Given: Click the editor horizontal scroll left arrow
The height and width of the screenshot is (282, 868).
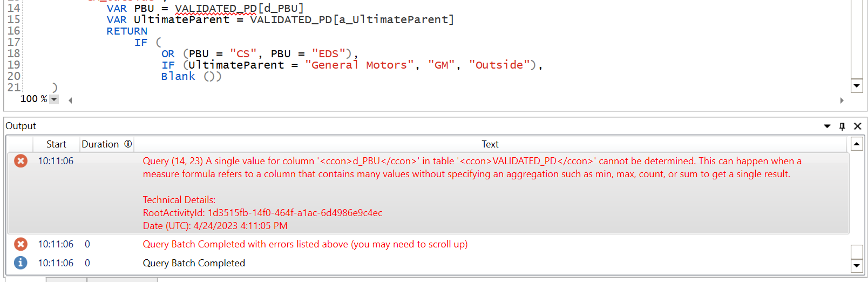Looking at the screenshot, I should point(70,100).
